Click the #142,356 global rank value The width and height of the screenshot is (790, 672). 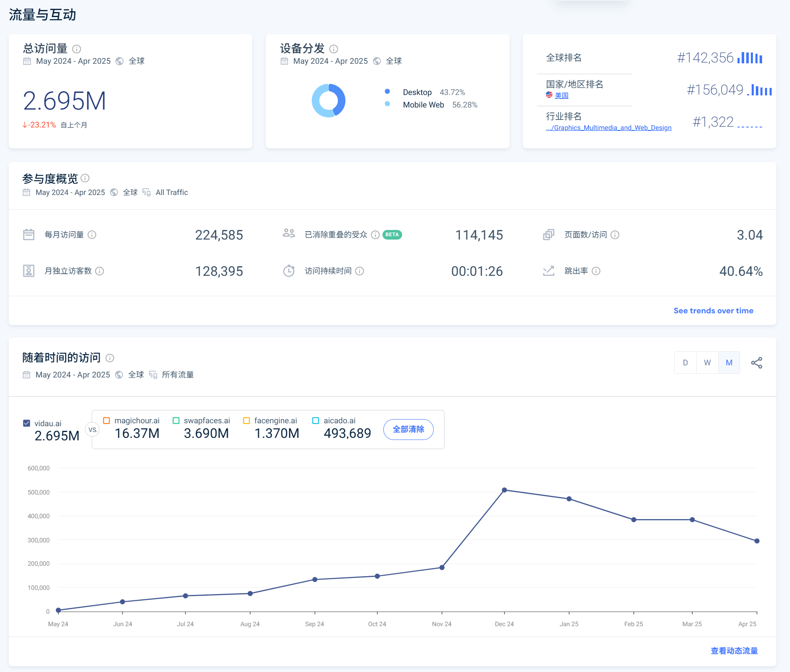click(705, 58)
